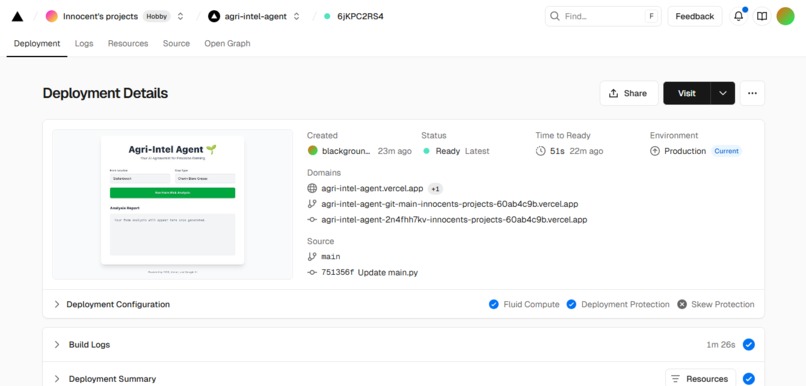Open the user profile avatar

point(785,16)
